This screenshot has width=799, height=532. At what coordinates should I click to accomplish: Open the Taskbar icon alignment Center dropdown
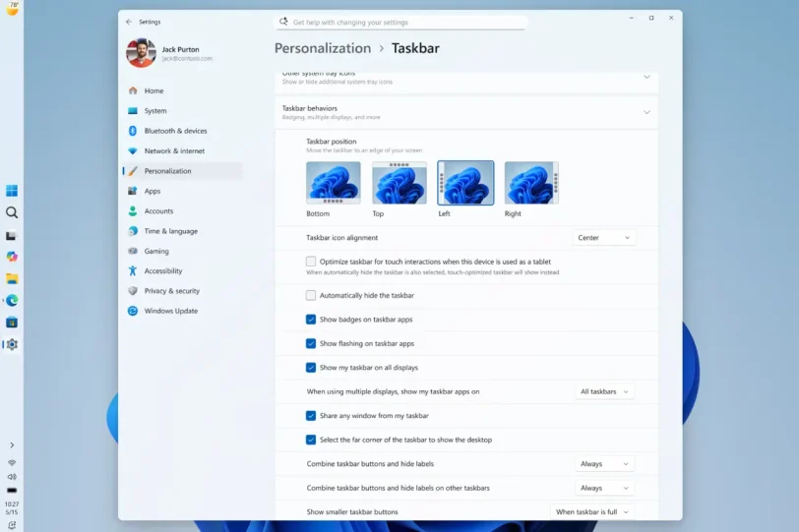(x=604, y=238)
